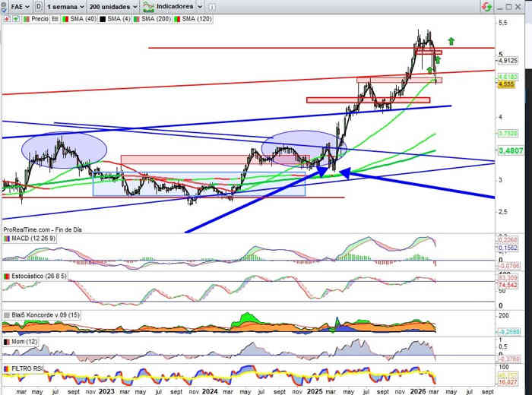
Task: Click the D daily timeframe icon
Action: pyautogui.click(x=38, y=6)
